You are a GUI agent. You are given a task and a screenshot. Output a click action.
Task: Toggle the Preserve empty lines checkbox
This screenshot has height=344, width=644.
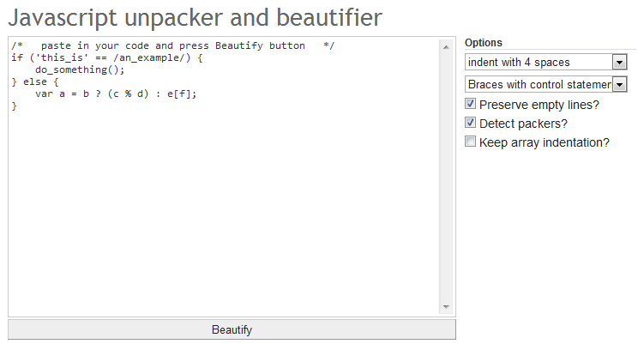[x=470, y=104]
